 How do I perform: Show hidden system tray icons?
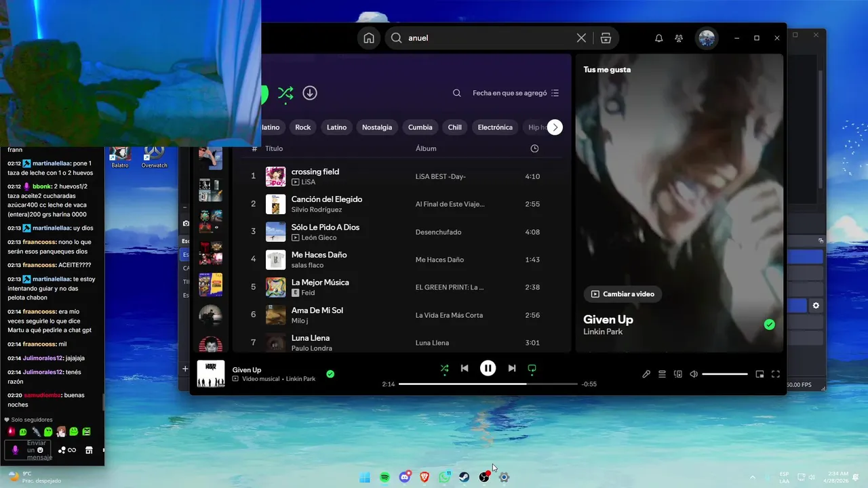[x=753, y=477]
